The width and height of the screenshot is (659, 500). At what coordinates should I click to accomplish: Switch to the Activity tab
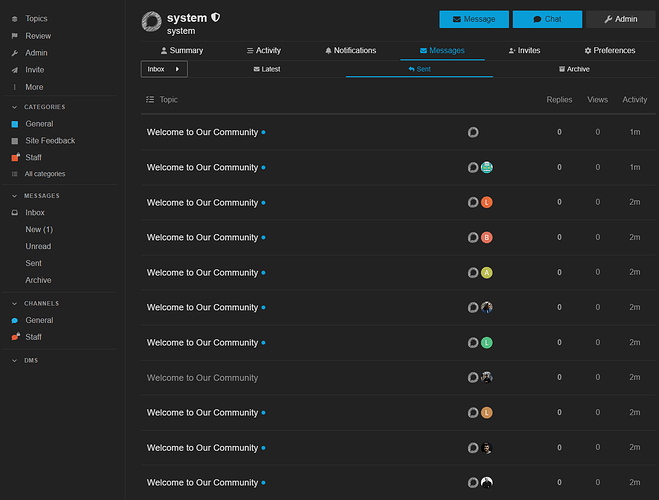click(x=264, y=50)
